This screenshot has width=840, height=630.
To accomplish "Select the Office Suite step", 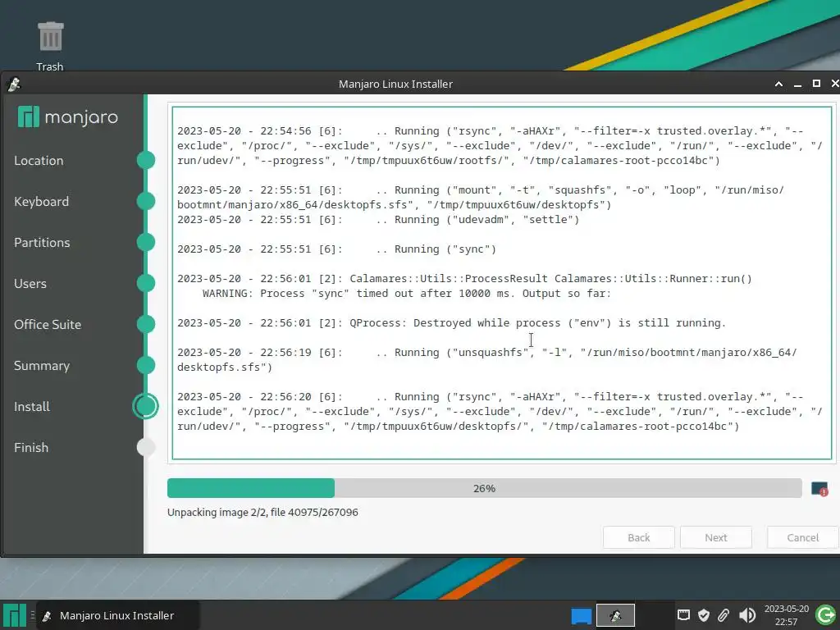I will 48,325.
